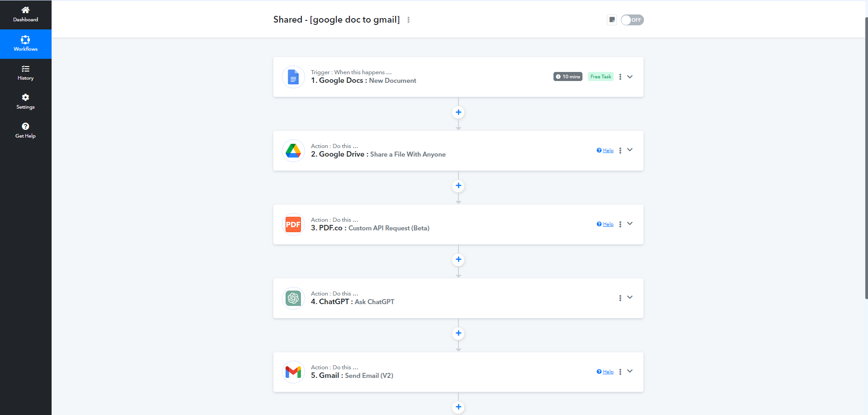The height and width of the screenshot is (415, 868).
Task: Add a step after Google Drive action
Action: point(458,186)
